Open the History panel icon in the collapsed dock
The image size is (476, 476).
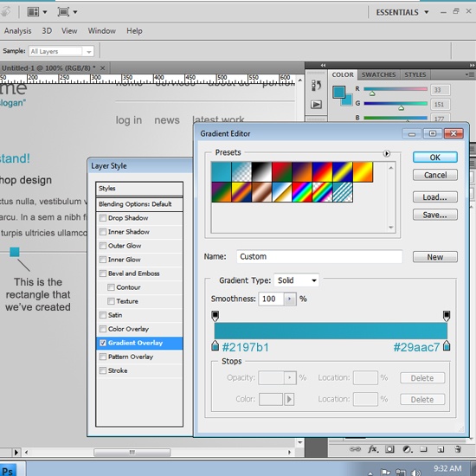pyautogui.click(x=316, y=86)
